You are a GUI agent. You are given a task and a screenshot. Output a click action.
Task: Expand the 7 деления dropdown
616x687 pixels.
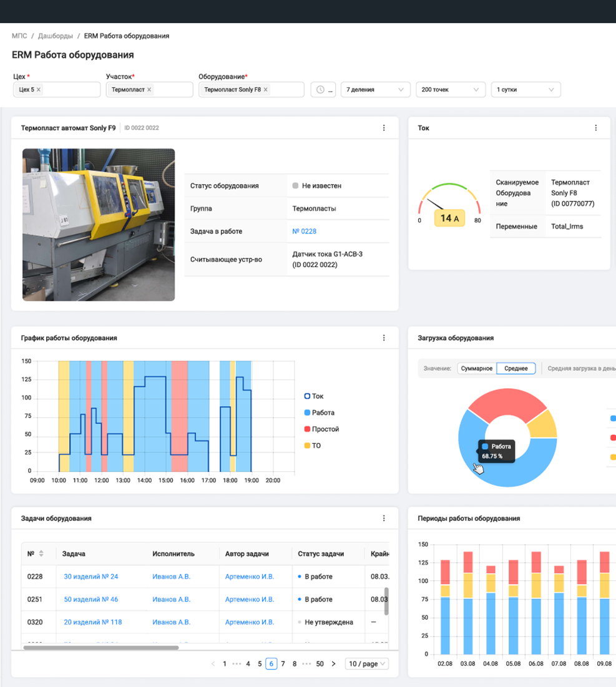(375, 90)
